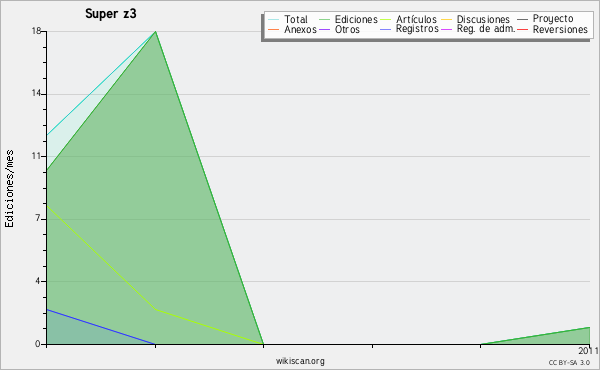Click the 'CC BY-SA 3.0' license text
The height and width of the screenshot is (370, 600).
pos(569,362)
